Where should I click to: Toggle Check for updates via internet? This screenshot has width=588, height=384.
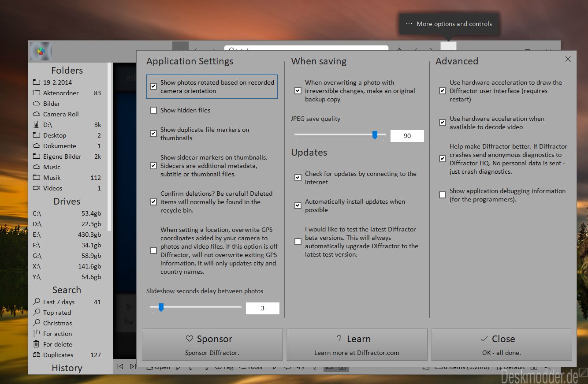tap(298, 178)
